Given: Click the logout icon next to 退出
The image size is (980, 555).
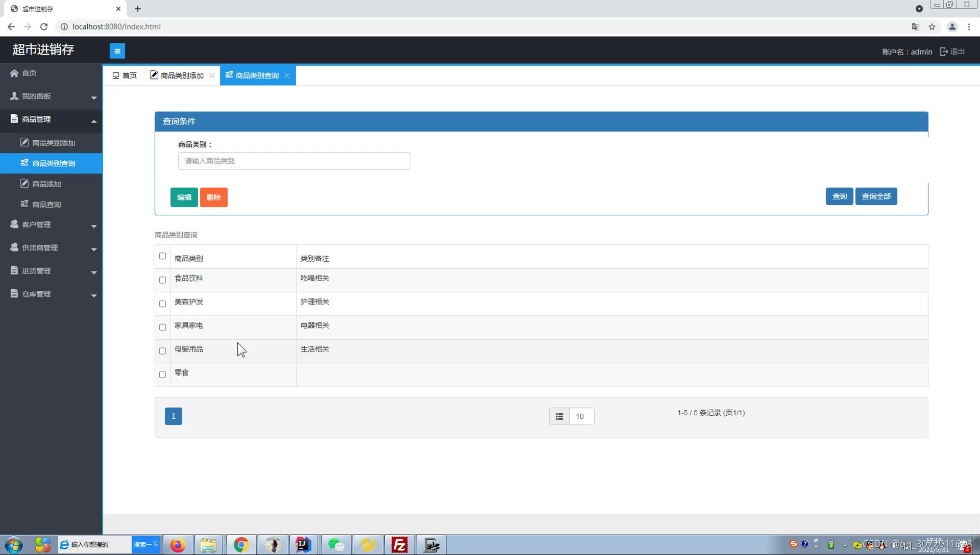Looking at the screenshot, I should click(x=943, y=52).
